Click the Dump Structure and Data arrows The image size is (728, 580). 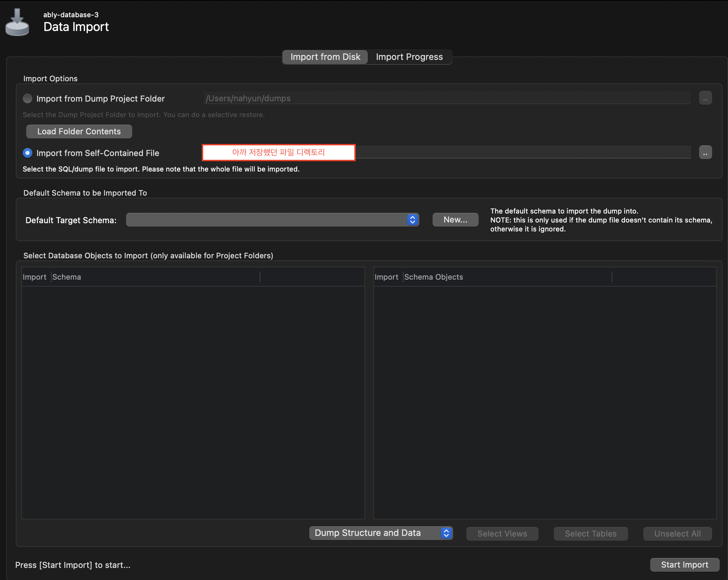pyautogui.click(x=446, y=533)
